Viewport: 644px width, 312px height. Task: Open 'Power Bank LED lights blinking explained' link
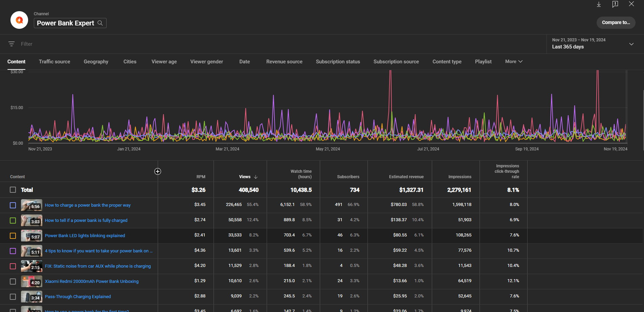tap(85, 236)
